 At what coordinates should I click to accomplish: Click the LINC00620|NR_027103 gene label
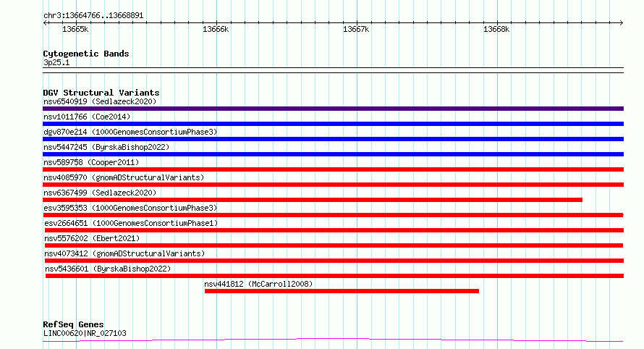[85, 333]
